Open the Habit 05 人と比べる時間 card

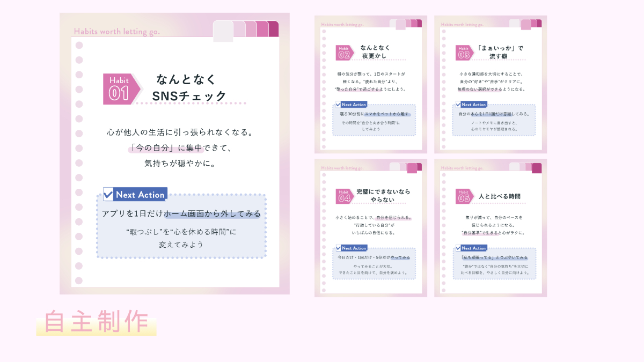491,228
